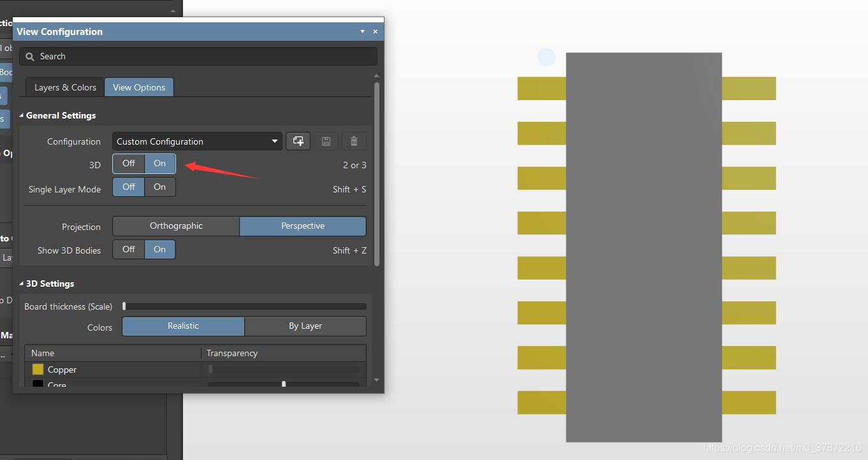This screenshot has height=460, width=868.
Task: Click the bottom-right copper pad of the footprint
Action: coord(749,403)
